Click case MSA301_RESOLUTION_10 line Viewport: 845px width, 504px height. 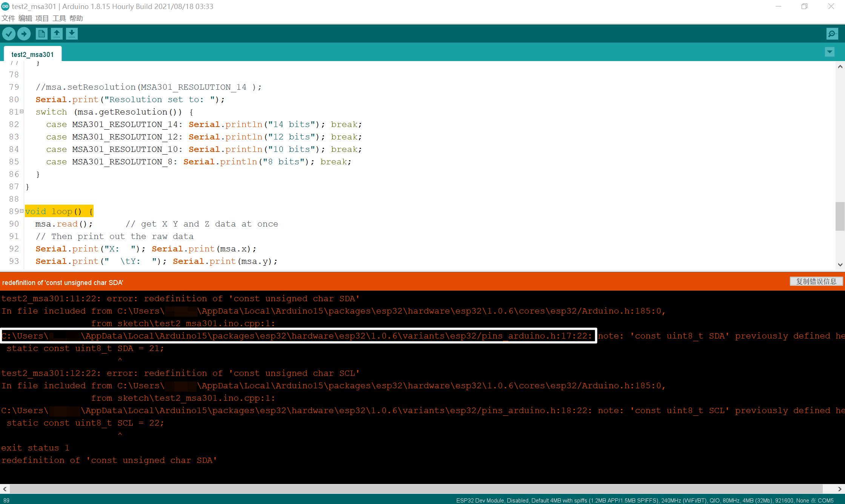[x=204, y=149]
